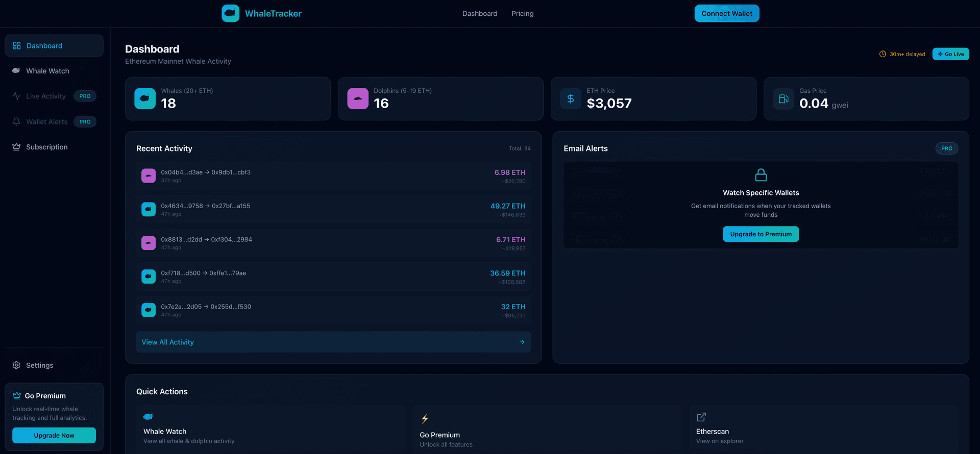This screenshot has height=454, width=980.
Task: Click the clock icon beside 30m+ delayed
Action: pyautogui.click(x=883, y=54)
